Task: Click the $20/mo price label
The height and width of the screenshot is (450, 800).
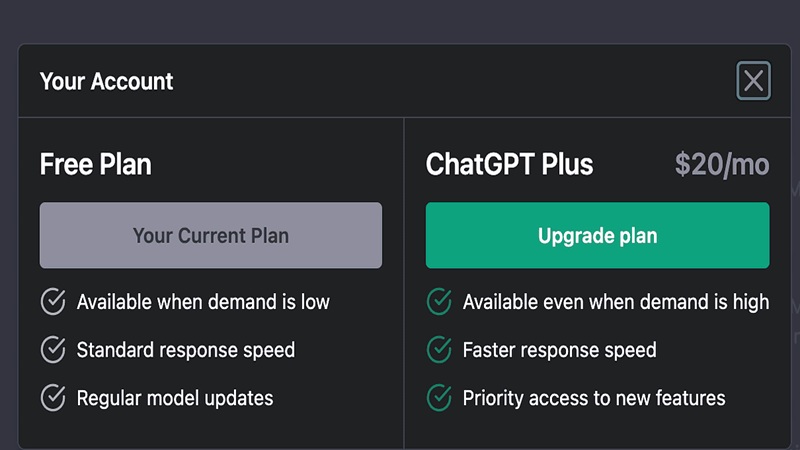Action: pos(722,164)
